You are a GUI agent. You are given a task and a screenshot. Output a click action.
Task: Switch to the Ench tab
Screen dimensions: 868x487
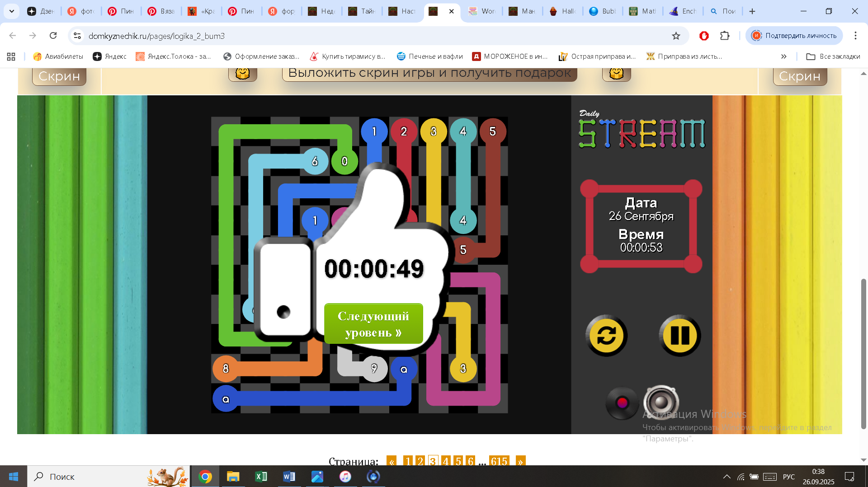683,11
